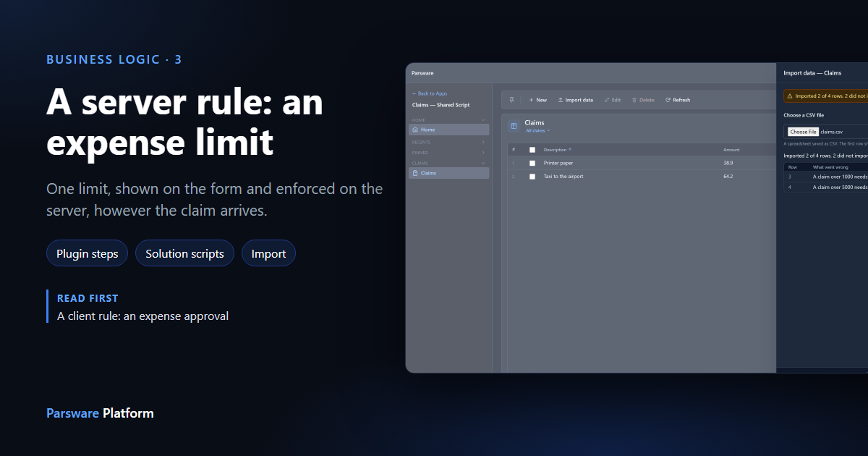Click the Amount column header

(x=731, y=150)
